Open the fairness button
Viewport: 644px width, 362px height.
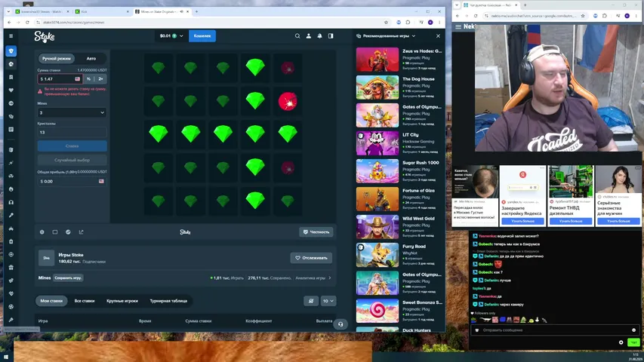(x=316, y=232)
